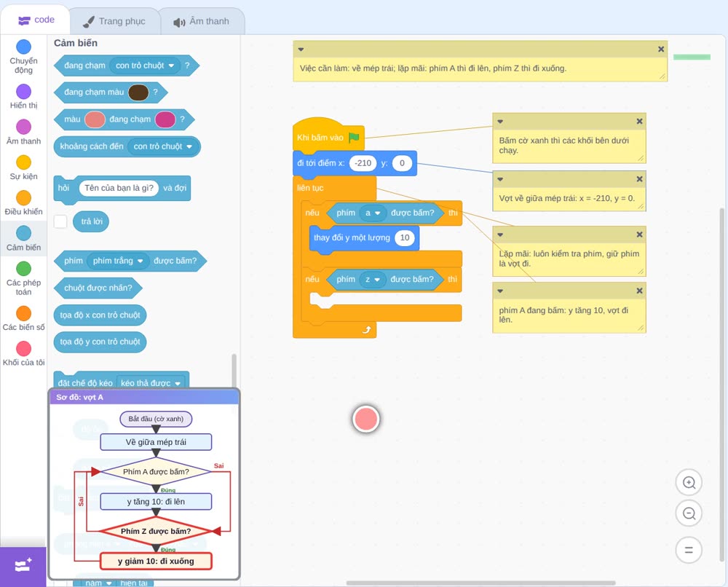Viewport: 728px width, 587px height.
Task: Edit the x value -210 field
Action: (363, 163)
